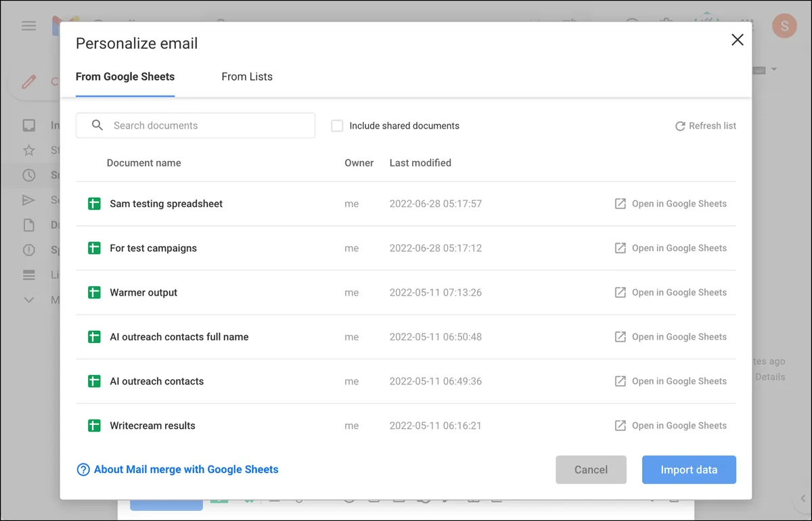The image size is (812, 521).
Task: Open AI outreach contacts full name in Sheets
Action: [x=671, y=337]
